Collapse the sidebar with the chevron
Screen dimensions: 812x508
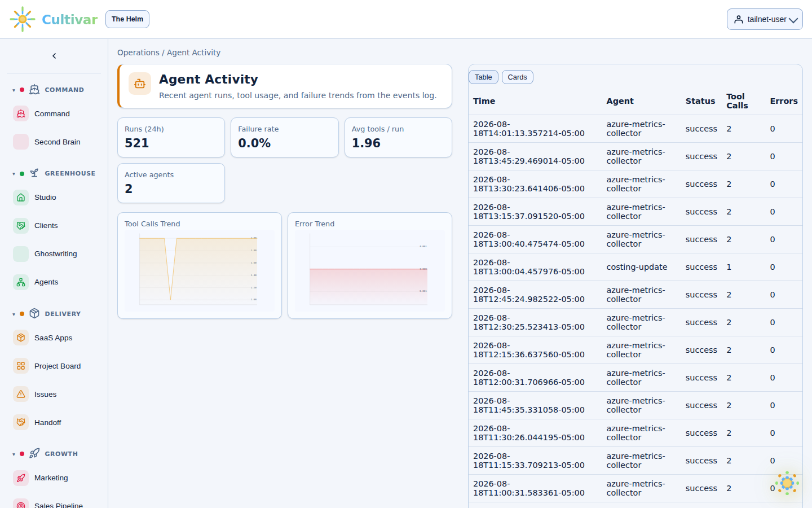[54, 56]
